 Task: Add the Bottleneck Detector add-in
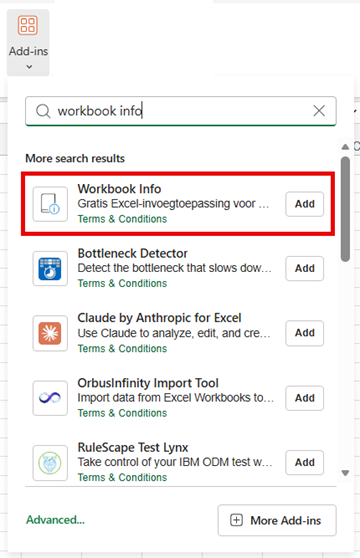[x=305, y=268]
